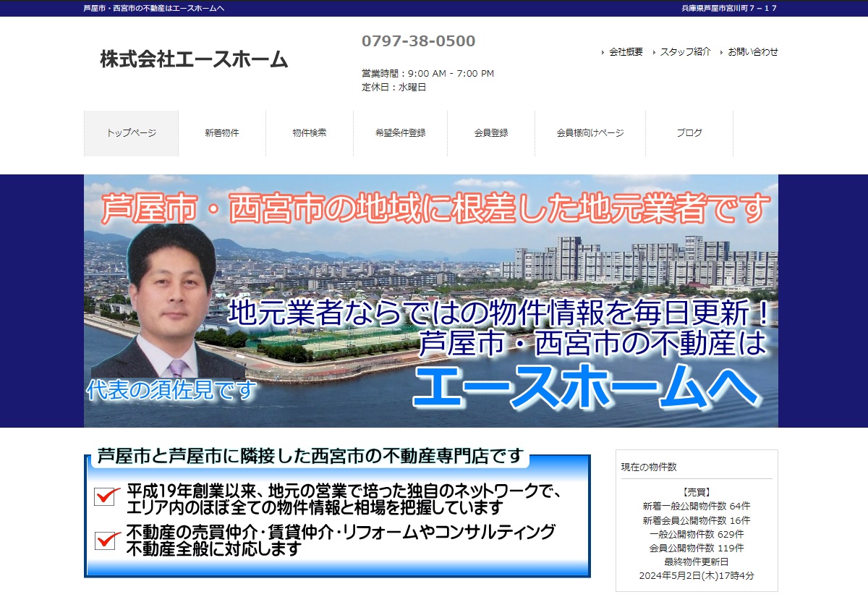The height and width of the screenshot is (597, 868).
Task: Open 会社概要 link in header
Action: [626, 52]
